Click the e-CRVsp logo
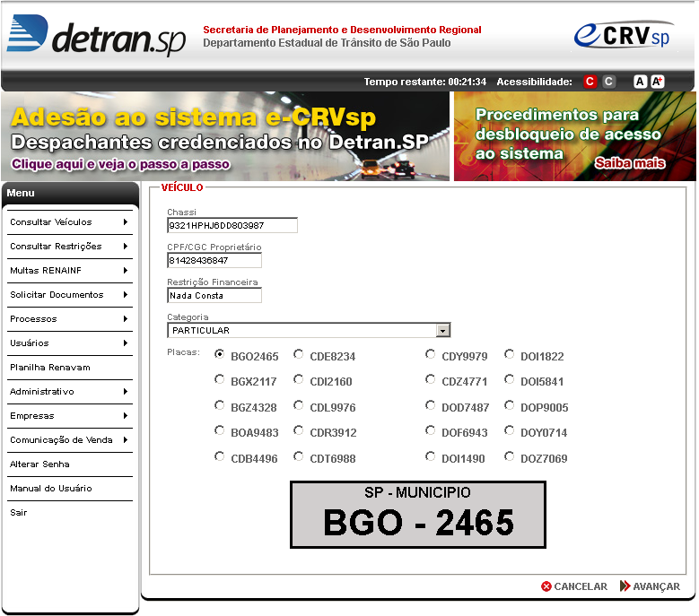Viewport: 699px width, 616px height. (x=624, y=34)
